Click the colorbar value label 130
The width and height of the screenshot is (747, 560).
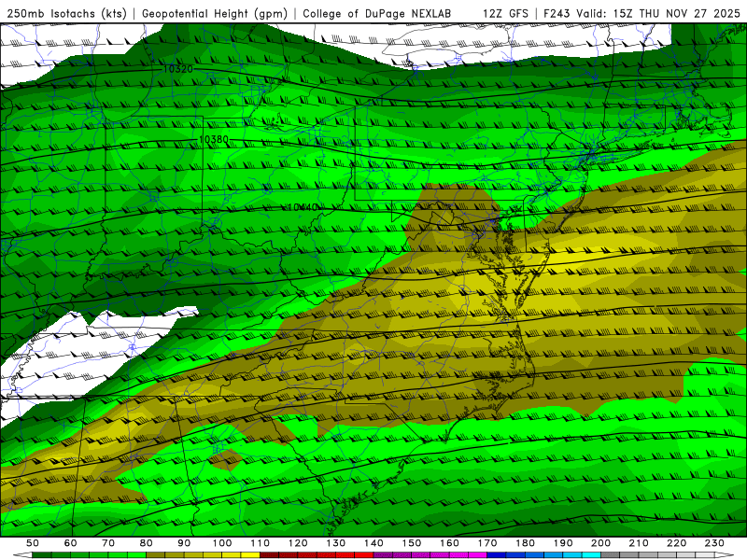336,543
